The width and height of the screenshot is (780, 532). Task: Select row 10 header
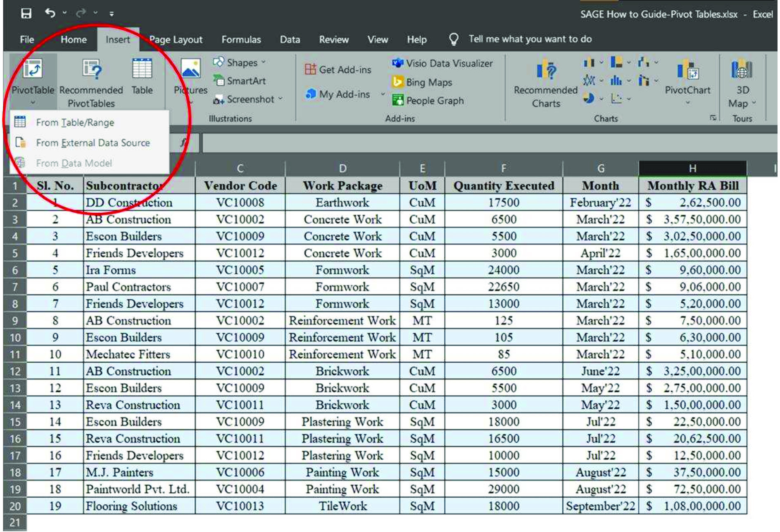15,338
